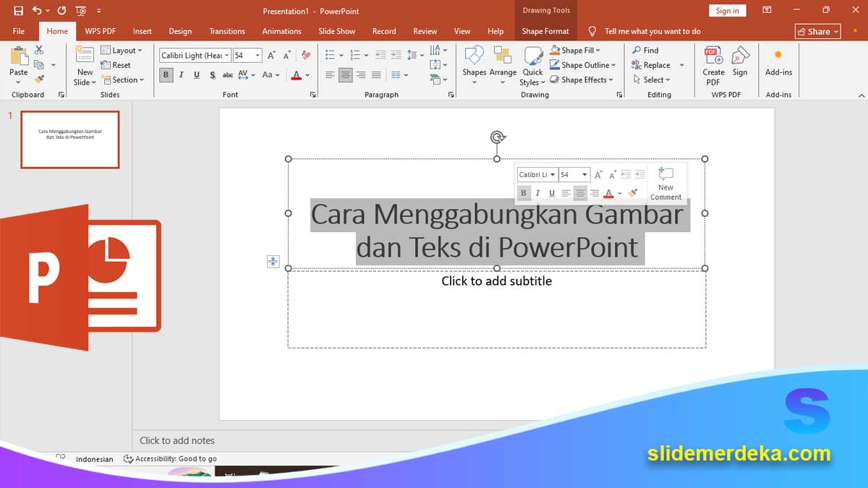Viewport: 868px width, 488px height.
Task: Click the Repeat icon in quick access toolbar
Action: 61,11
